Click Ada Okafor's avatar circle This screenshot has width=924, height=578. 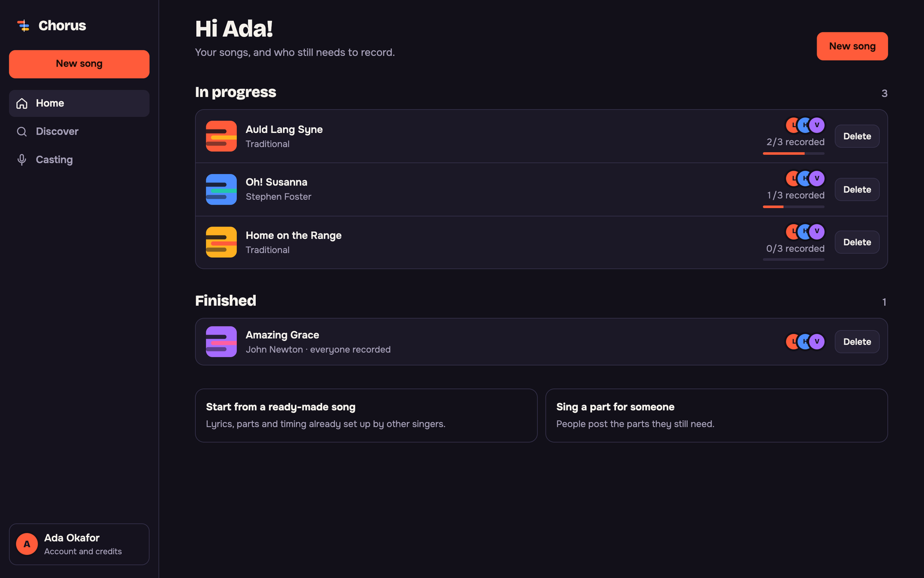coord(27,544)
